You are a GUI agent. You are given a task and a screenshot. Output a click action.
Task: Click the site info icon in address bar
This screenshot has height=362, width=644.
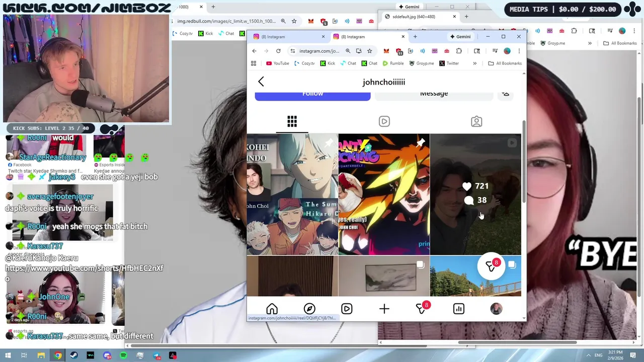click(x=292, y=51)
